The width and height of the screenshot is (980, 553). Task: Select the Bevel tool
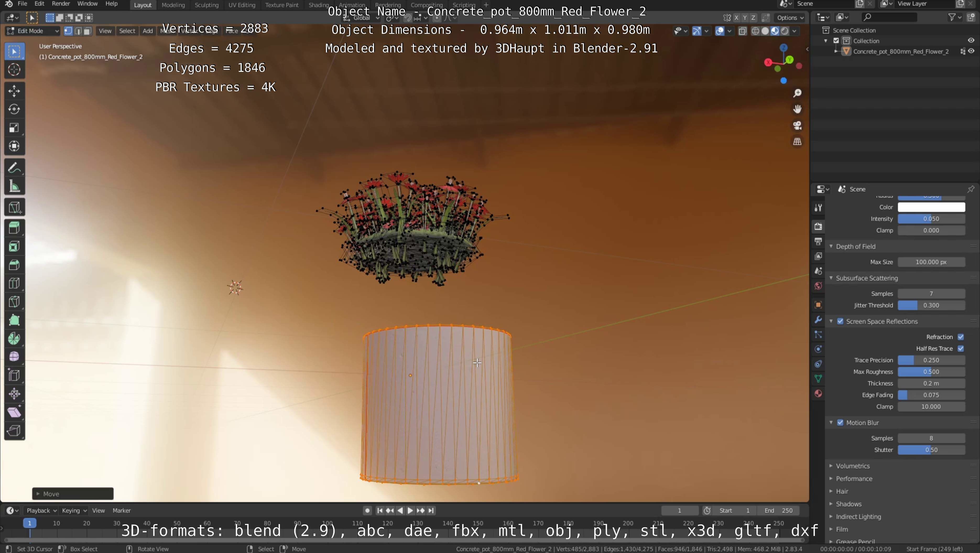[14, 265]
